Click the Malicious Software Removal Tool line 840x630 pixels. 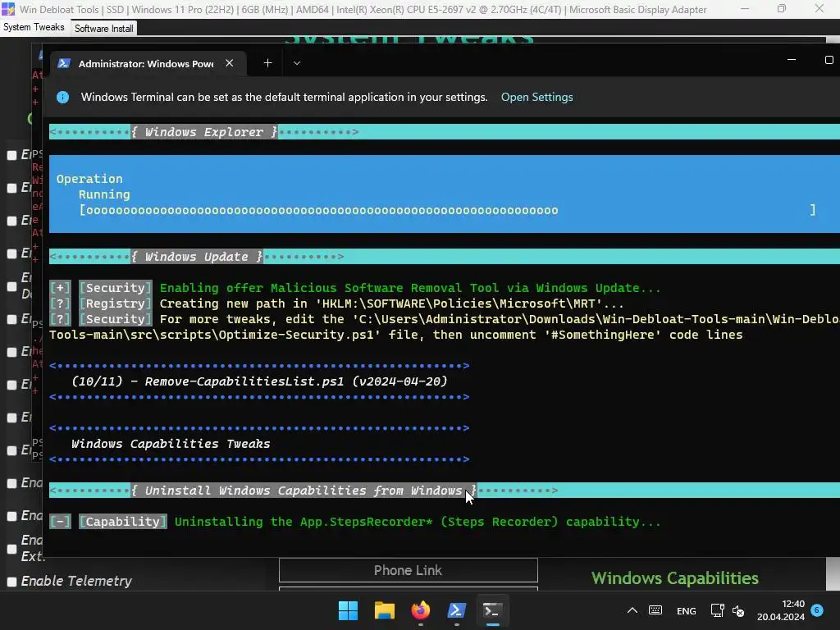click(x=355, y=288)
